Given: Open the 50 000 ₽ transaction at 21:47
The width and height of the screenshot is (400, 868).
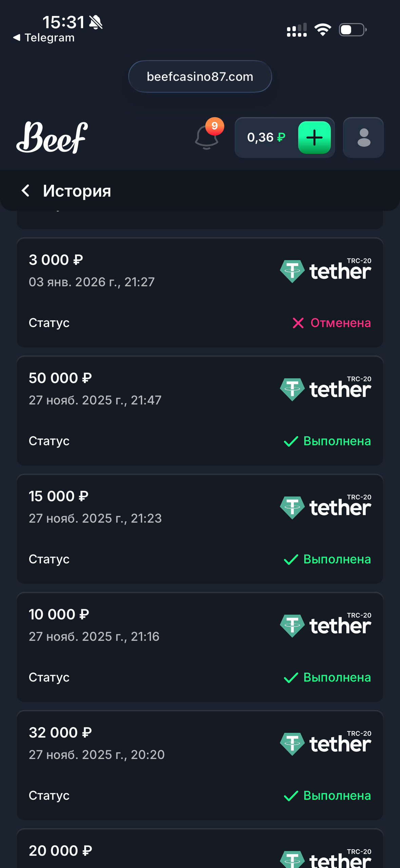Looking at the screenshot, I should tap(200, 411).
